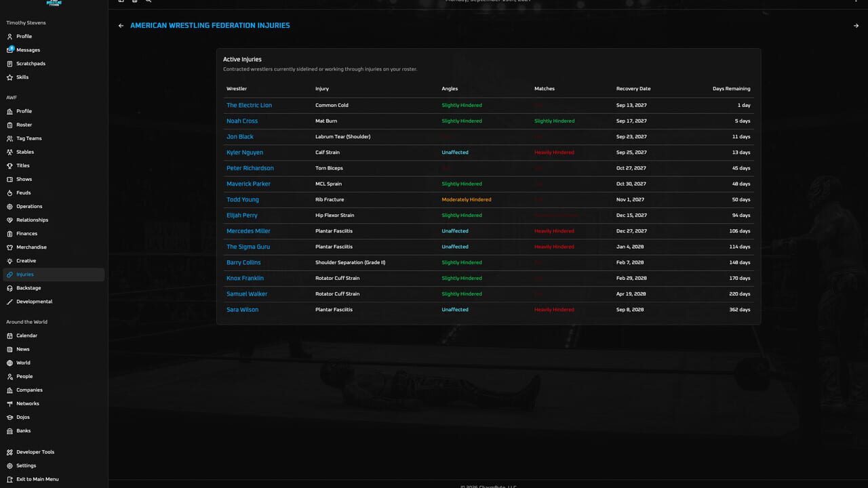Screen dimensions: 868x488
Task: Select the Elijah Perry link
Action: pos(242,216)
